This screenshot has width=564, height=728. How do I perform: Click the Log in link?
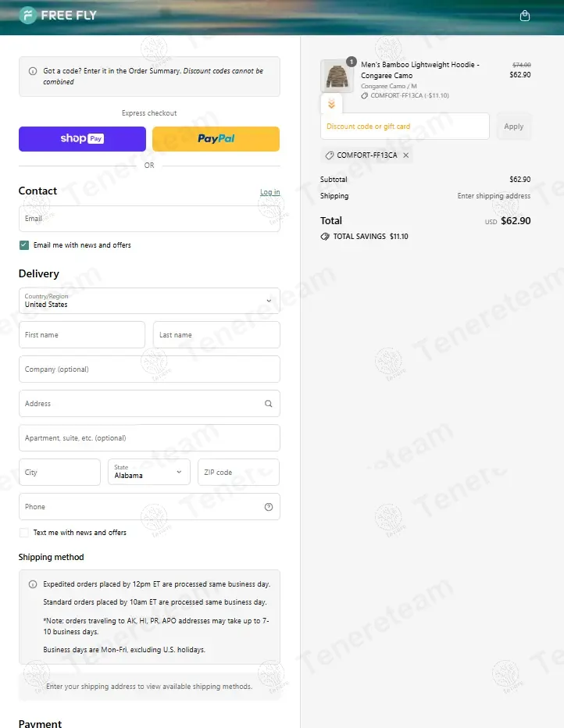tap(270, 192)
